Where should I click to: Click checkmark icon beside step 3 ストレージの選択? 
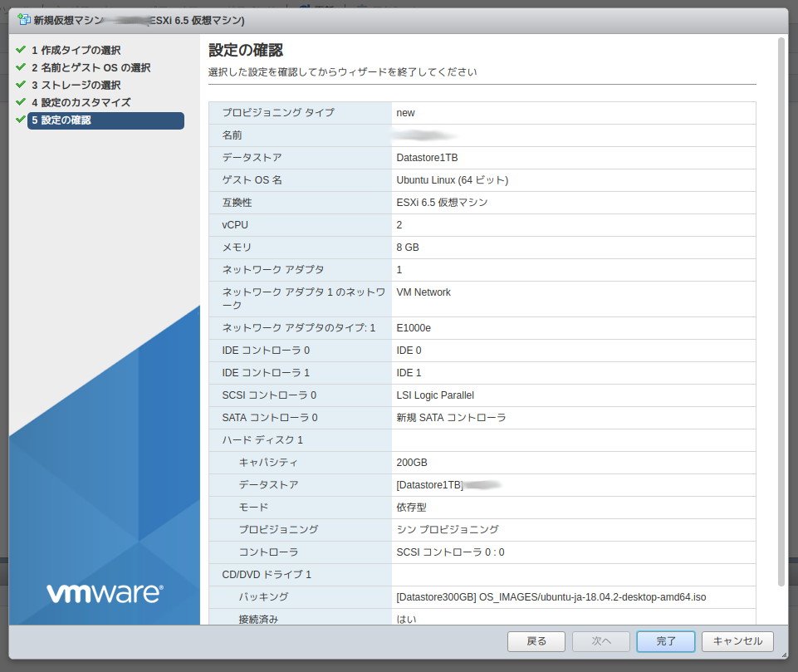pyautogui.click(x=21, y=84)
